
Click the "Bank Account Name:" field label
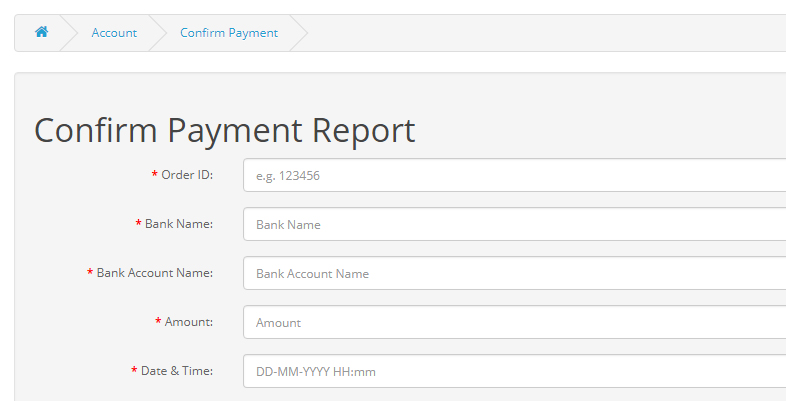(x=155, y=273)
